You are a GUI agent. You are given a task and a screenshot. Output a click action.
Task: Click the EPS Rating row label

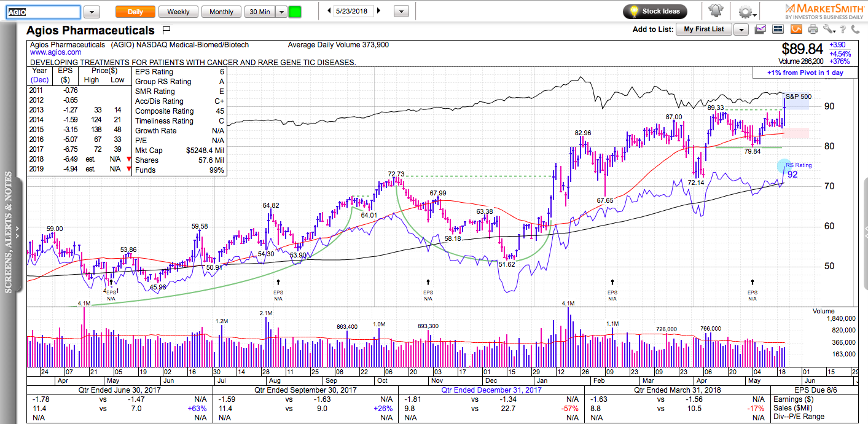click(x=155, y=72)
